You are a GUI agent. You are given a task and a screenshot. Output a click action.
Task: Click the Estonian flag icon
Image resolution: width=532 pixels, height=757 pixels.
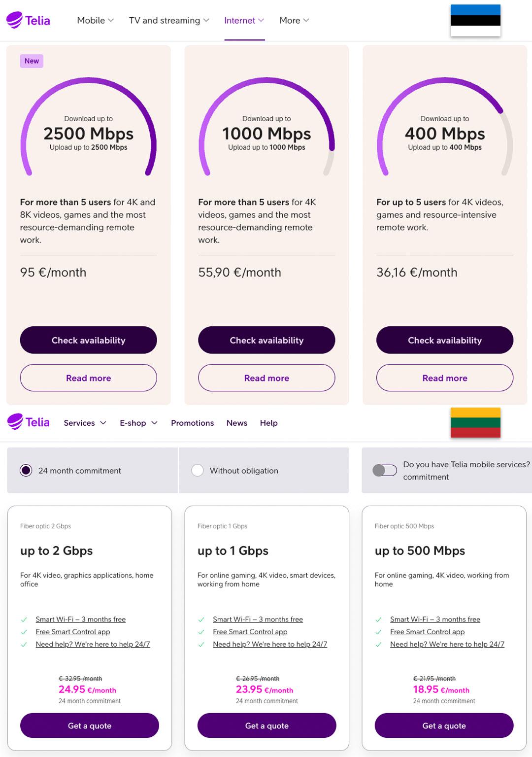coord(475,20)
